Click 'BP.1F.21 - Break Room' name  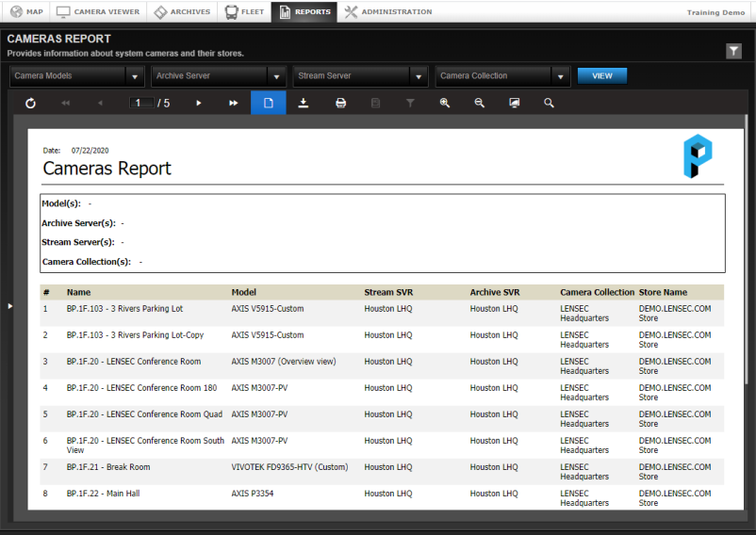coord(108,467)
